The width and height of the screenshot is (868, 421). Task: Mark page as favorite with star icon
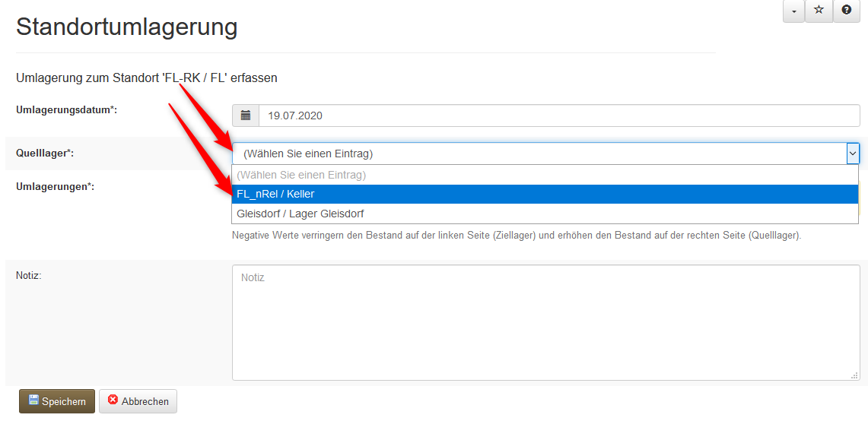[x=819, y=11]
